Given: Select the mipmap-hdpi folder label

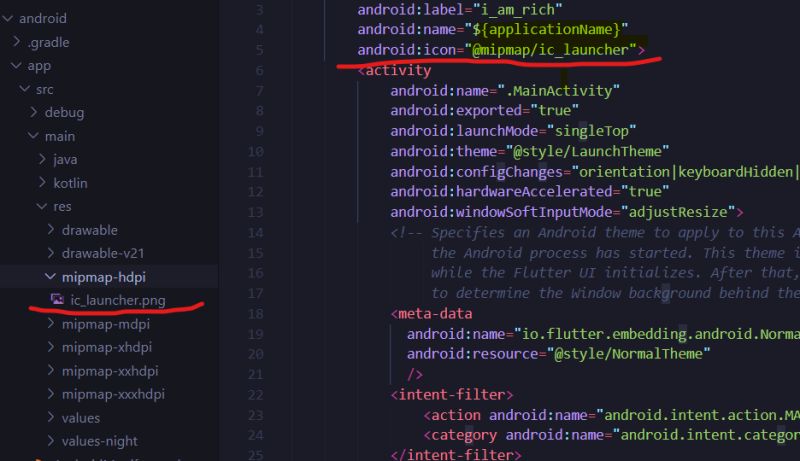Looking at the screenshot, I should point(104,277).
